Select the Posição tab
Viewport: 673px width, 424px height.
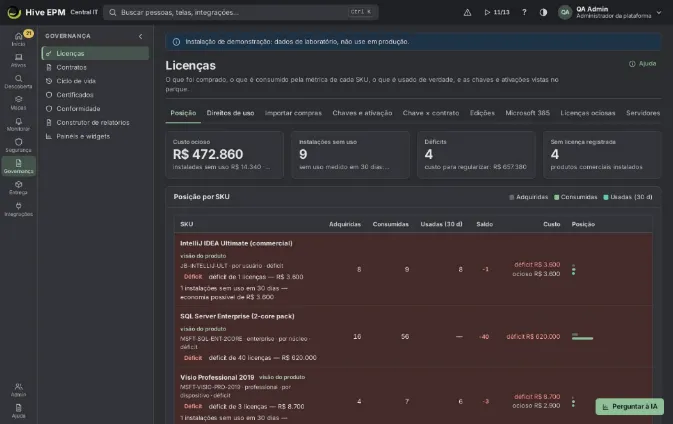pyautogui.click(x=183, y=113)
